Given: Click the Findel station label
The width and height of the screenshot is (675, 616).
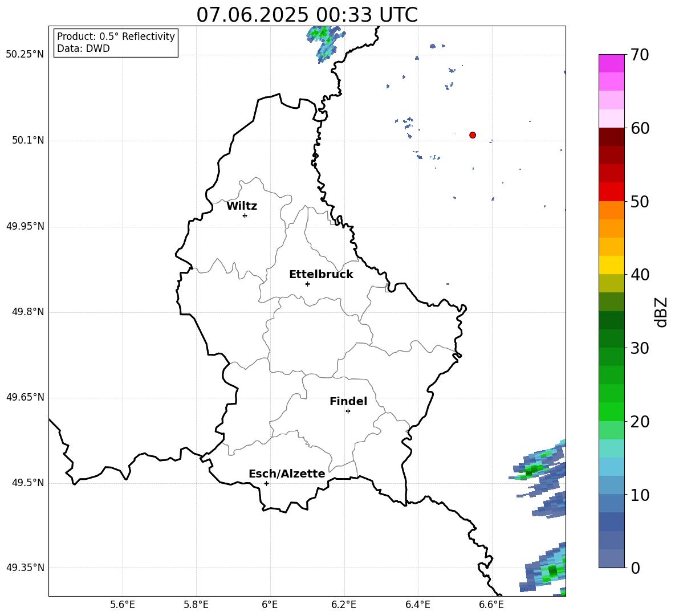Looking at the screenshot, I should (x=348, y=401).
